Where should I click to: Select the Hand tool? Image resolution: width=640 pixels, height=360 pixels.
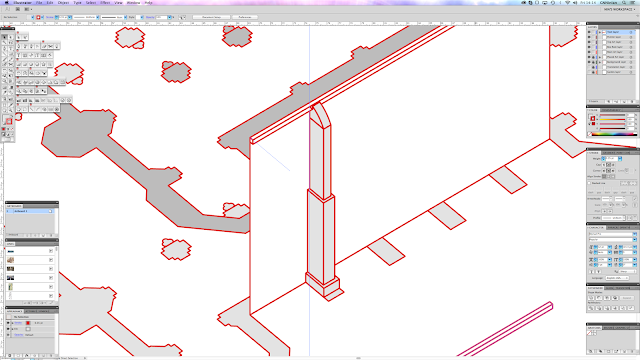click(x=4, y=110)
